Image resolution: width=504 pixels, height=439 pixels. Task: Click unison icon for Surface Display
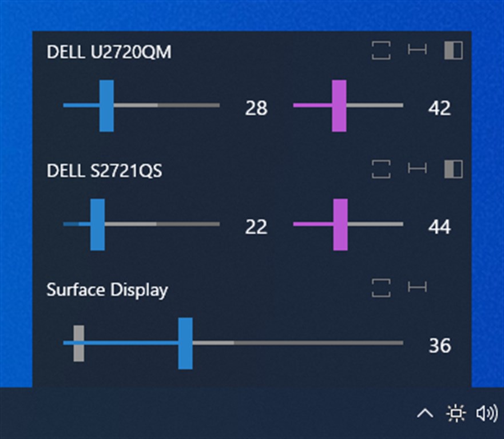click(380, 288)
